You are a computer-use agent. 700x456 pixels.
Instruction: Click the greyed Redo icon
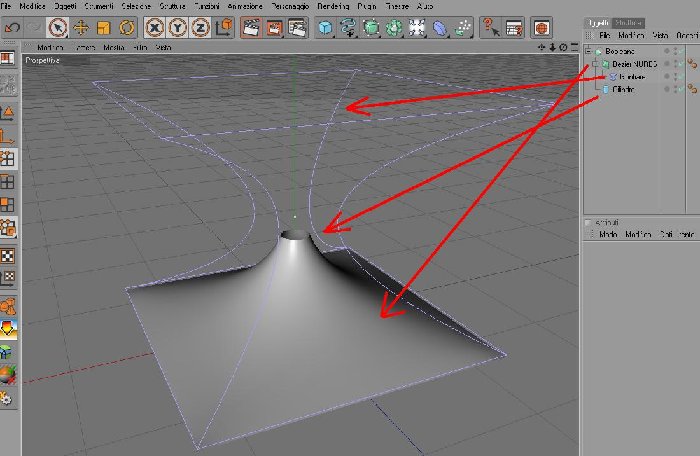pyautogui.click(x=34, y=28)
